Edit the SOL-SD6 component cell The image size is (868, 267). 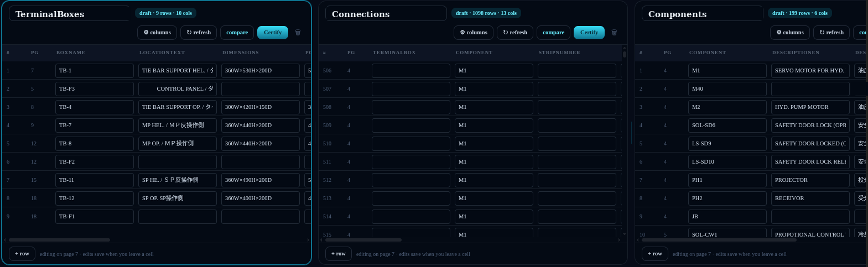point(727,125)
